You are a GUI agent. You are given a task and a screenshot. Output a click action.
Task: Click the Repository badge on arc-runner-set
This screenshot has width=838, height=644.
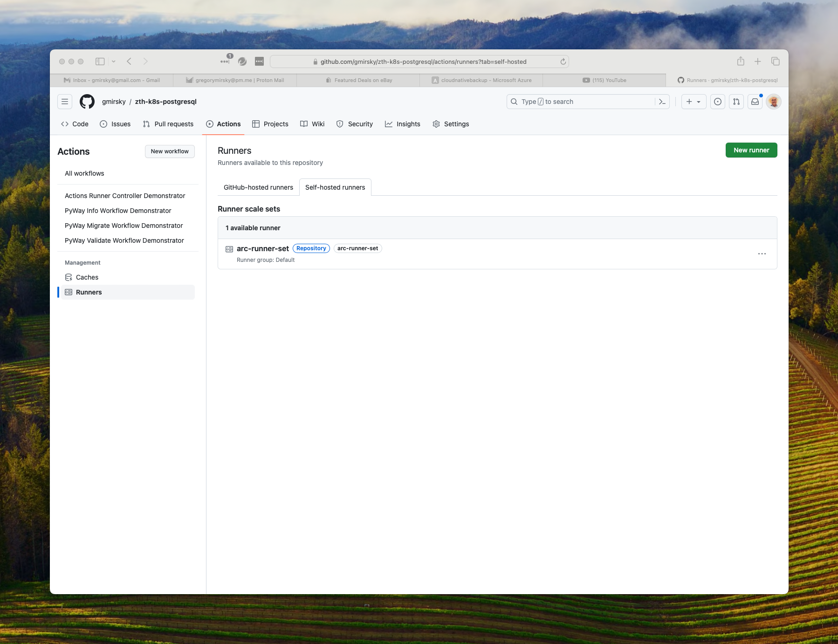click(311, 248)
